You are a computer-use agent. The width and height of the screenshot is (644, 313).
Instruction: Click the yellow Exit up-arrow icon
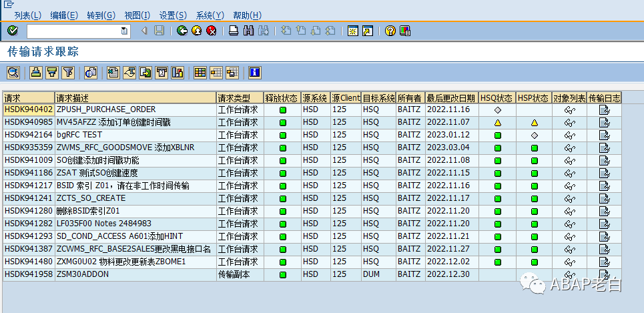click(197, 31)
